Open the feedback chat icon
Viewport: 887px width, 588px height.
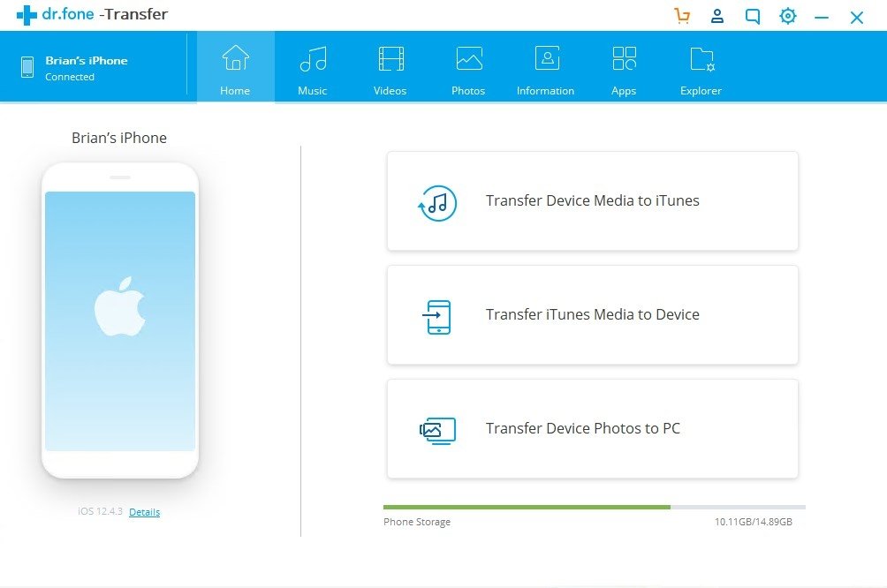pos(753,17)
